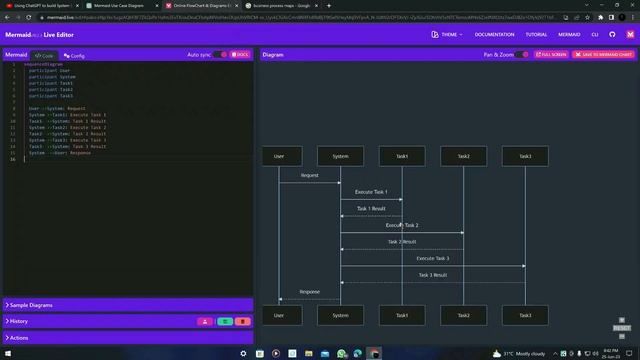The image size is (640, 360).
Task: Open the browser side panel icon
Action: pos(611,18)
